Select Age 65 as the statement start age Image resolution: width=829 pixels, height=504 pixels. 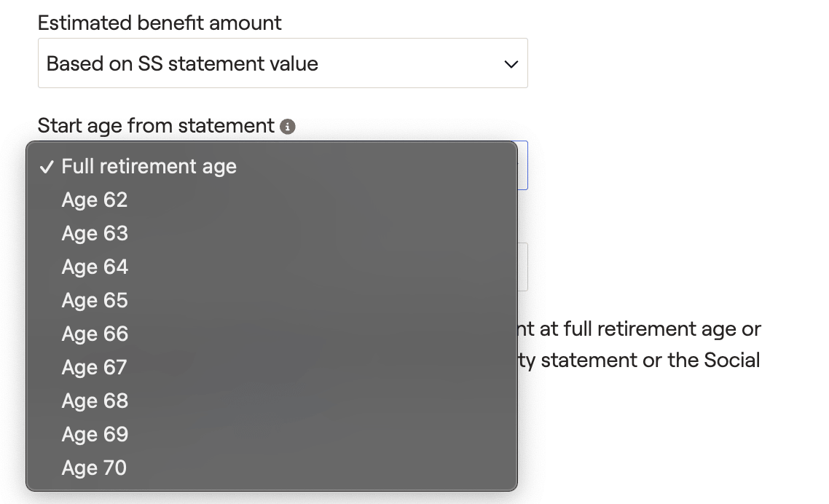point(95,300)
